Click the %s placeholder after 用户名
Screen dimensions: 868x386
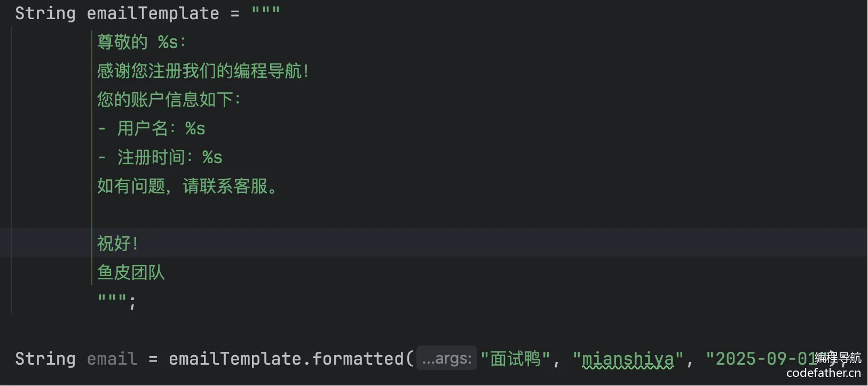(195, 128)
